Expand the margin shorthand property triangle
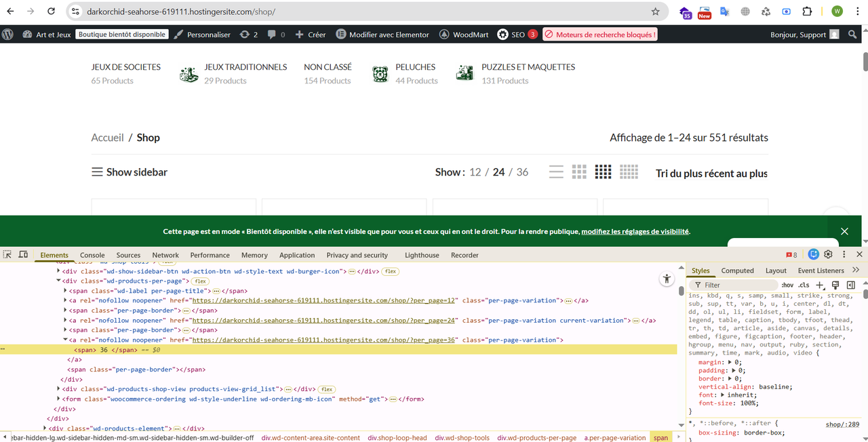 730,363
